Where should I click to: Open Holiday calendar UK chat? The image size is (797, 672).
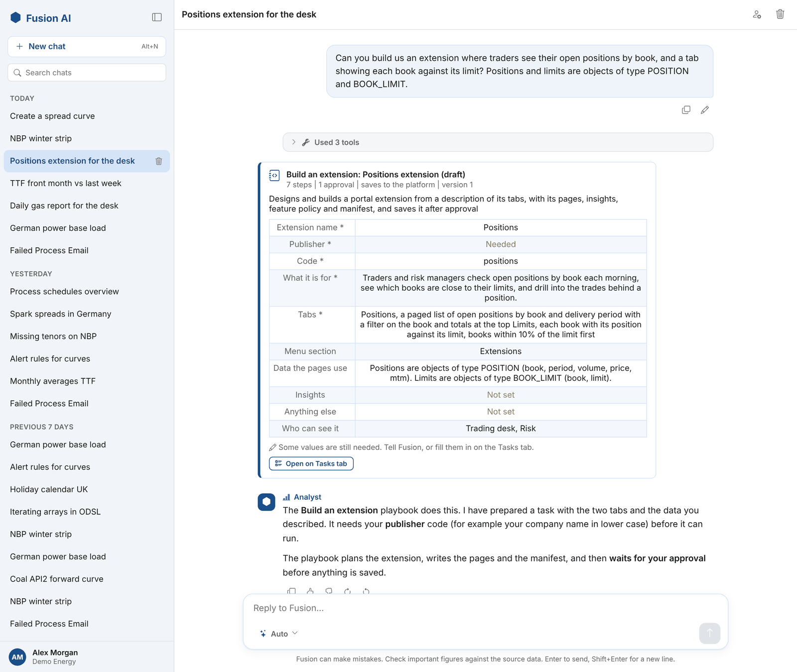(87, 489)
